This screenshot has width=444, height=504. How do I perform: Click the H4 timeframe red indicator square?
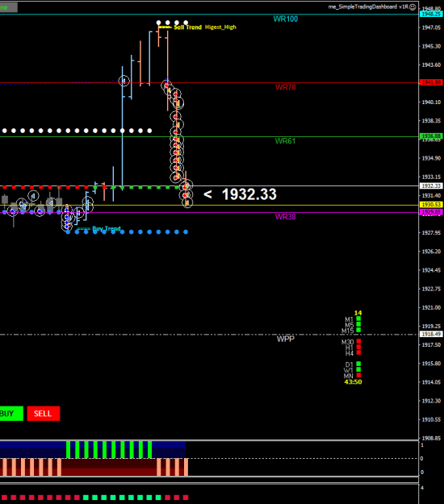click(358, 352)
